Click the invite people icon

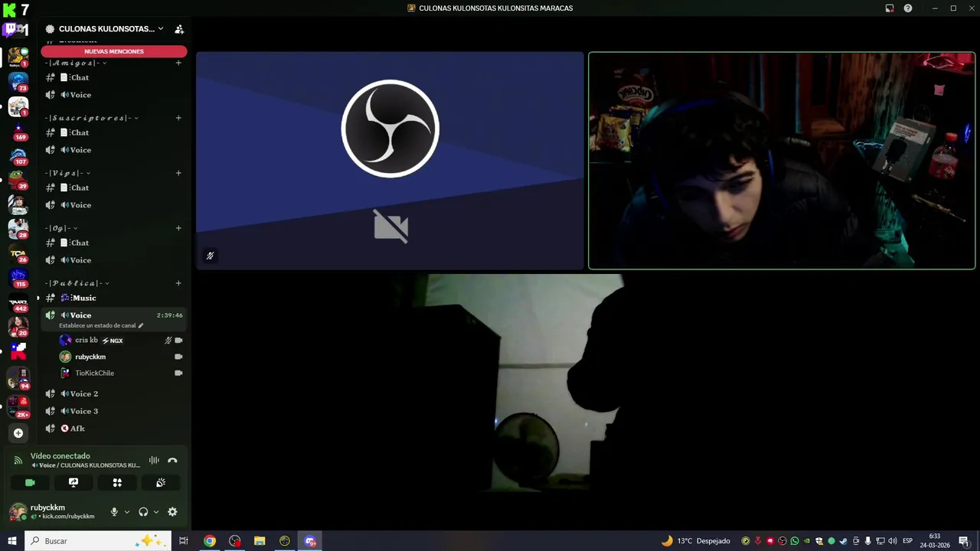[179, 29]
